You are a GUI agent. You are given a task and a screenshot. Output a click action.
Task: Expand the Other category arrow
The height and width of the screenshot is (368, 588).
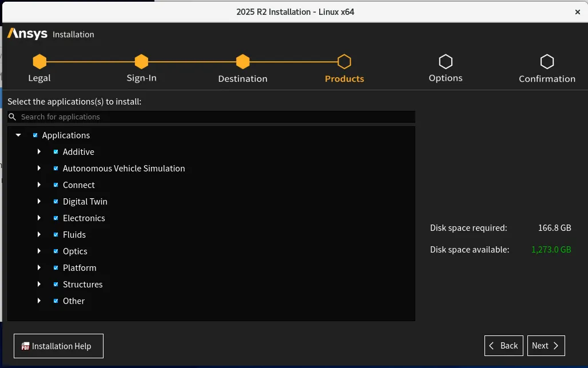pos(39,301)
